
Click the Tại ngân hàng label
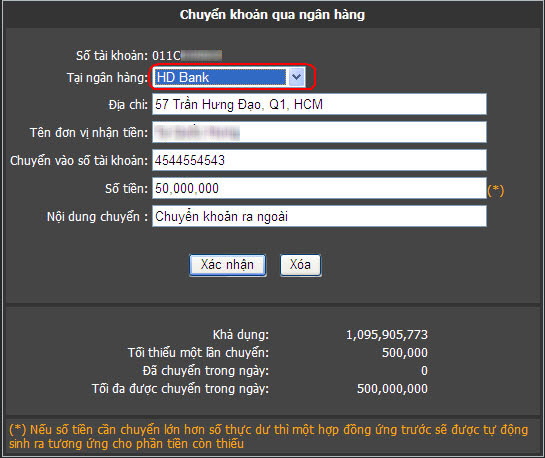pos(107,77)
